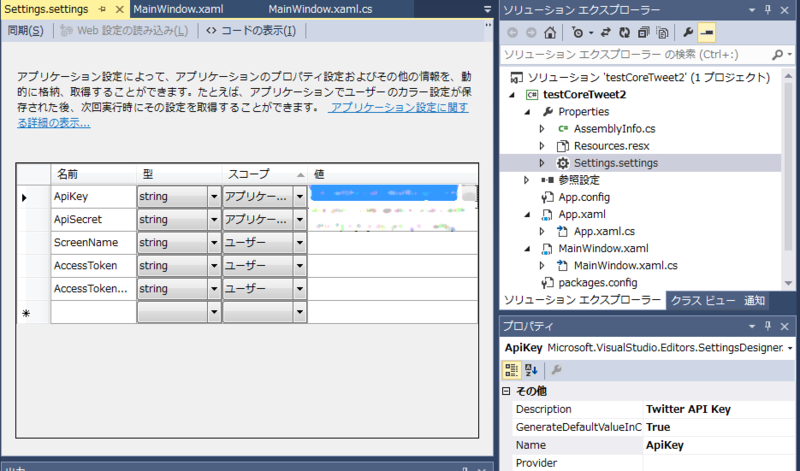Click the pending changes filter clock icon
The image size is (800, 471).
[578, 33]
